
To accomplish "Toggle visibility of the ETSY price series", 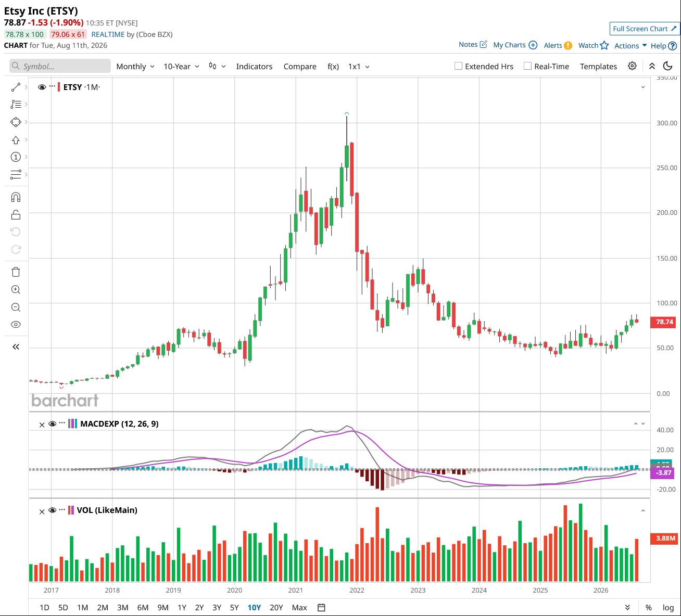I will click(42, 87).
